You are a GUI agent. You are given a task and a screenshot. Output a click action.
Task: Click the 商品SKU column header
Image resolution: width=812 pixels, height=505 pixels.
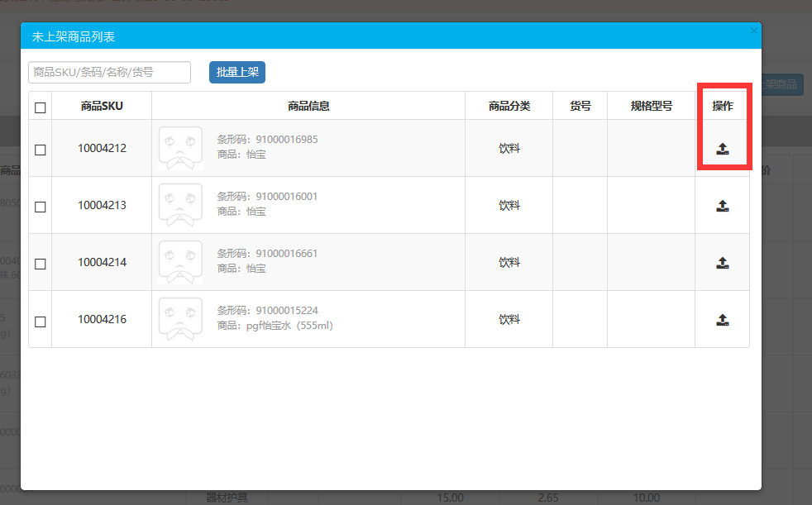102,106
